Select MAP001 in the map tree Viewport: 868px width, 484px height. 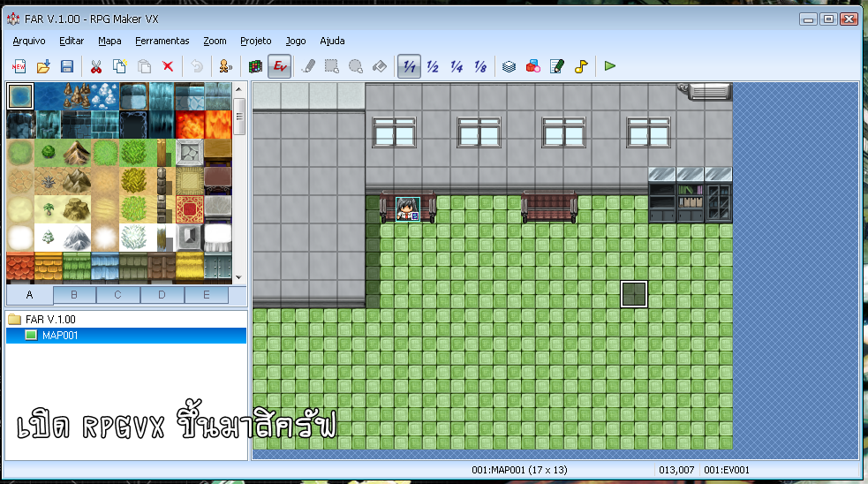126,336
